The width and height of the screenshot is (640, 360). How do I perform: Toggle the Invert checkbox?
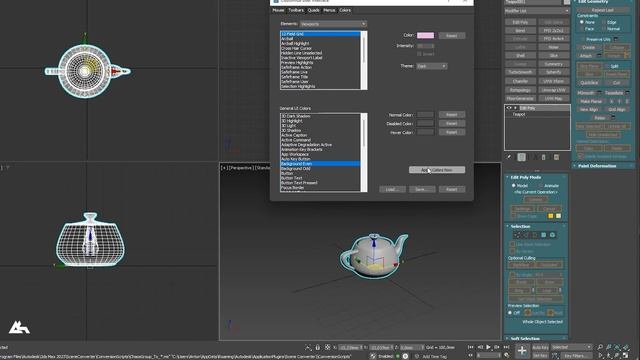pos(419,54)
